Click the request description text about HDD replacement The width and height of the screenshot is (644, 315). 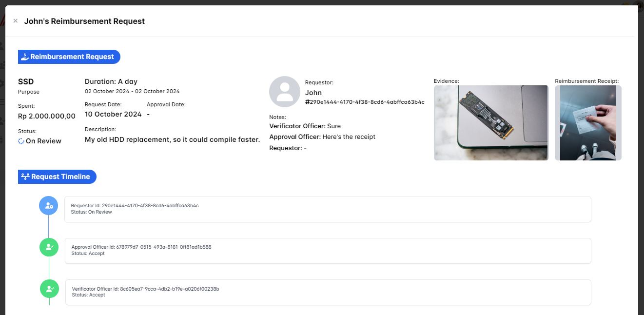tap(172, 139)
